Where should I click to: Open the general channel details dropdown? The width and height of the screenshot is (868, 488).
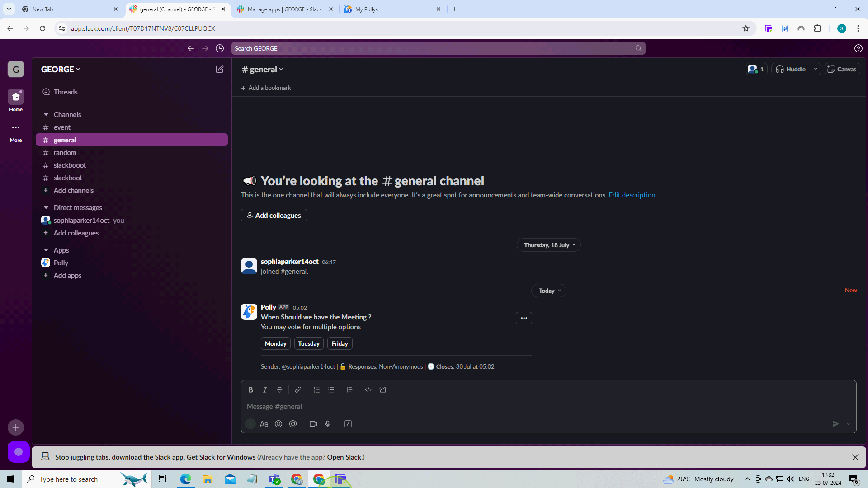263,69
